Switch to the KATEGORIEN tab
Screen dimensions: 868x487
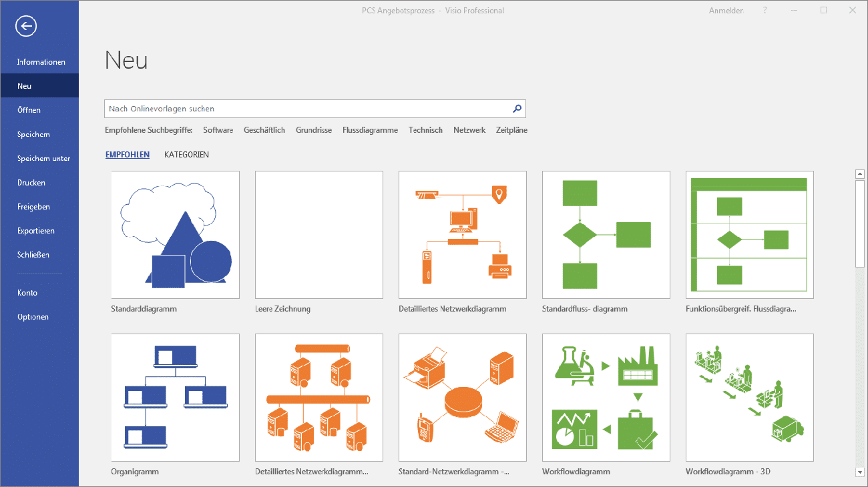(x=188, y=154)
